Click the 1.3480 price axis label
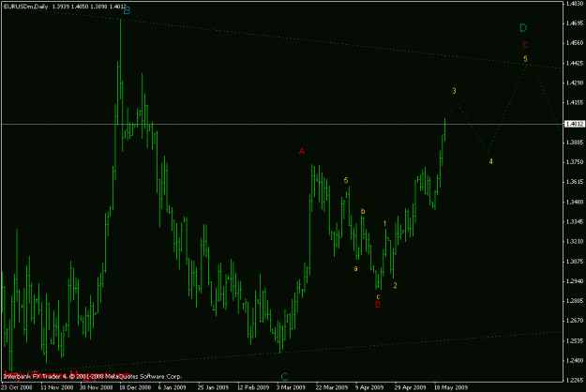Image resolution: width=586 pixels, height=392 pixels. 575,203
